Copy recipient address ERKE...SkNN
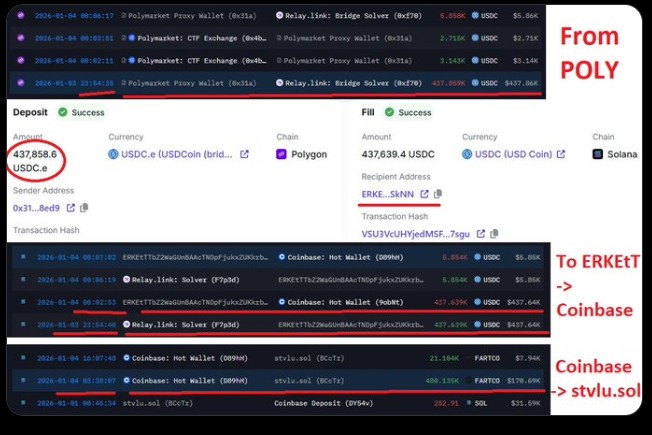The image size is (652, 435). point(438,194)
